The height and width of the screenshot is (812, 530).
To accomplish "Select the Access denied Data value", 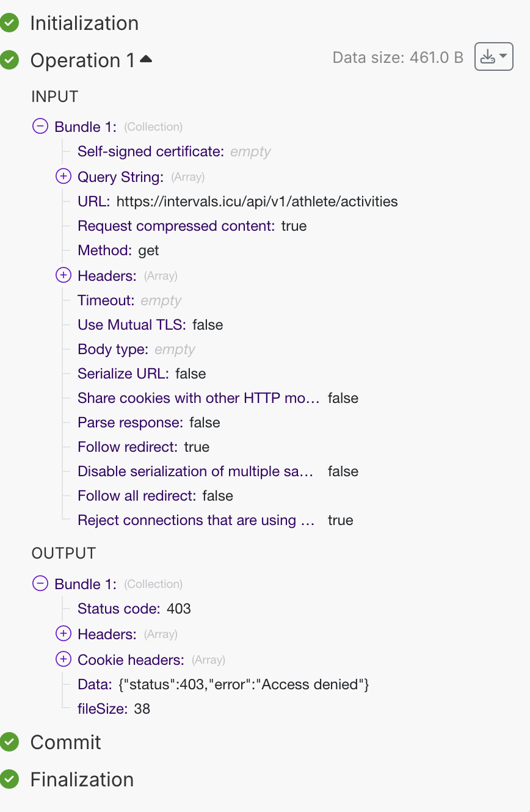I will [244, 684].
